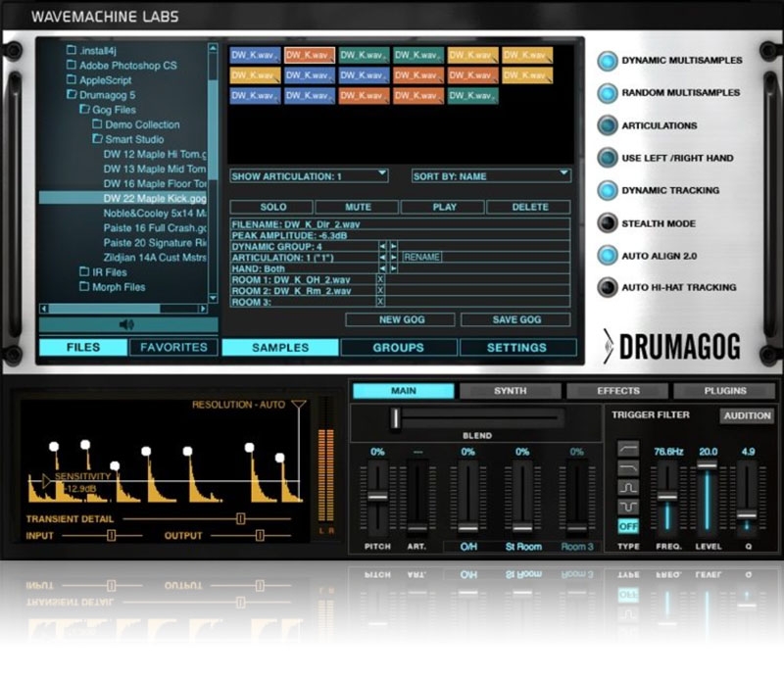Image resolution: width=784 pixels, height=680 pixels.
Task: Expand the Demo Collection folder
Action: [97, 123]
